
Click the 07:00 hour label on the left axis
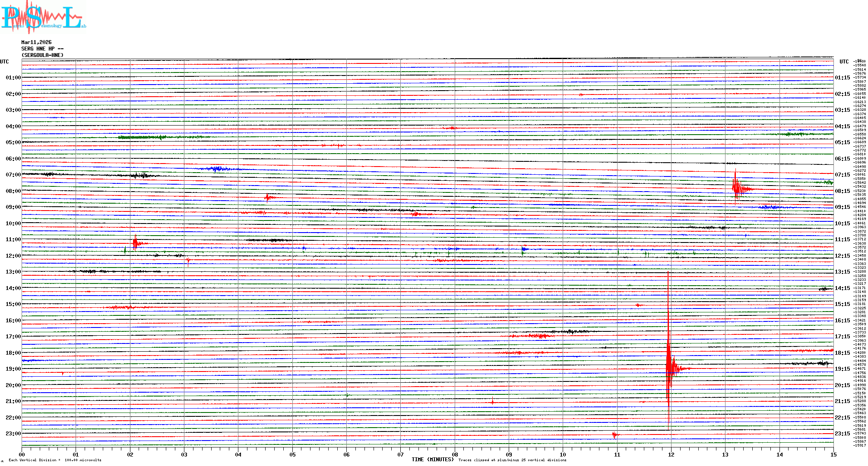pyautogui.click(x=13, y=175)
